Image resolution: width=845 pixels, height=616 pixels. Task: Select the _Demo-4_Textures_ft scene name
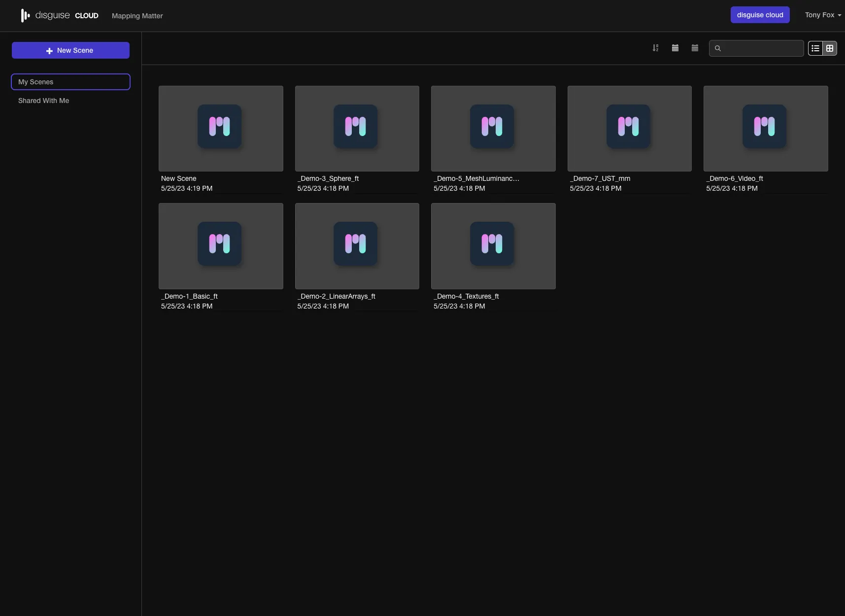(x=466, y=296)
